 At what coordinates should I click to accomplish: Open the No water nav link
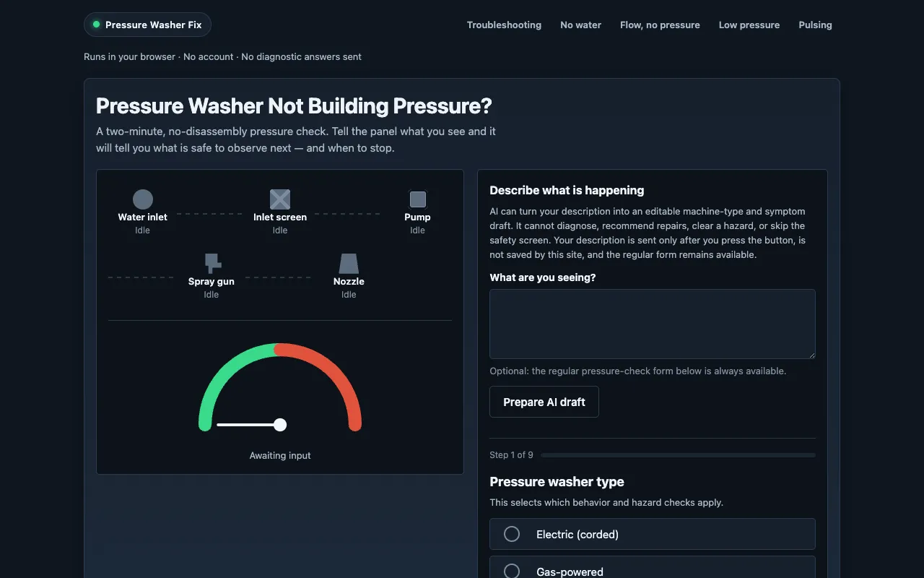coord(580,25)
